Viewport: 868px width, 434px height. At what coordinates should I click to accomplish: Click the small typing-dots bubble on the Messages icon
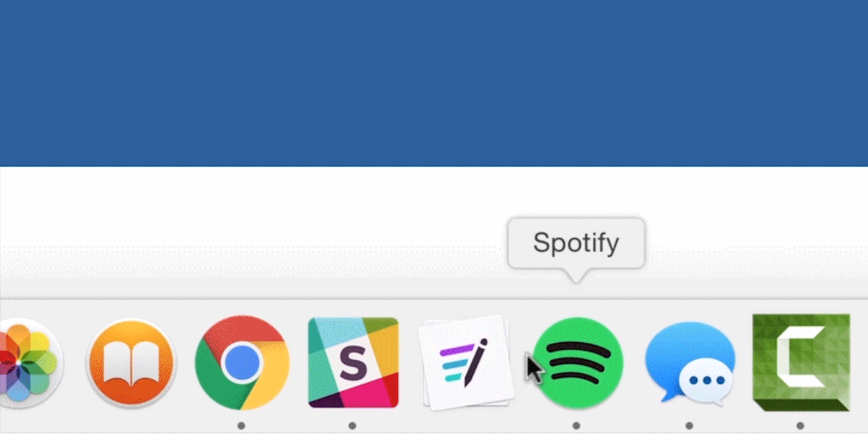pos(705,382)
